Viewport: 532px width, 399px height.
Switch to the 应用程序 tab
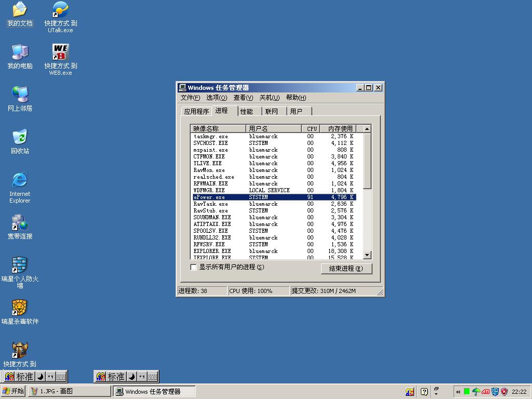click(196, 111)
